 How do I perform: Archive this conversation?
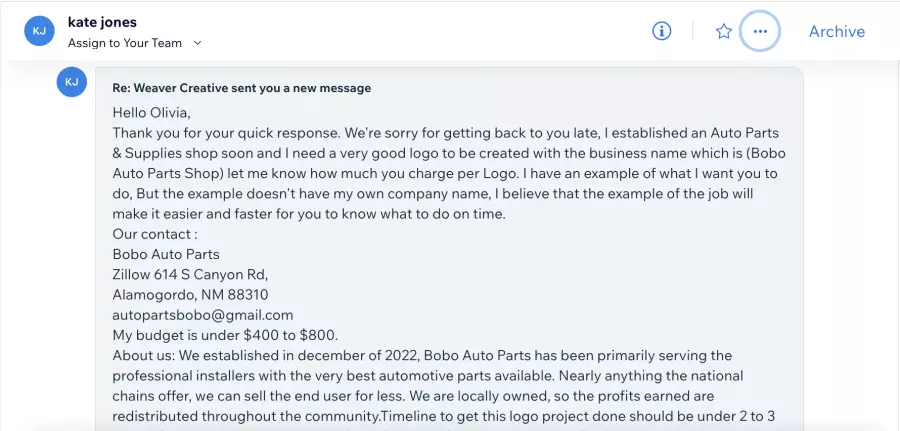click(836, 31)
